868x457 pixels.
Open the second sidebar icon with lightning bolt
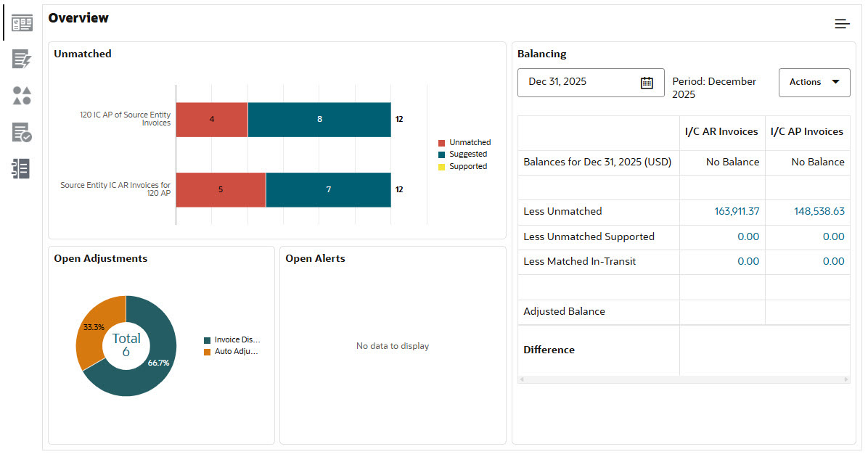(x=22, y=59)
